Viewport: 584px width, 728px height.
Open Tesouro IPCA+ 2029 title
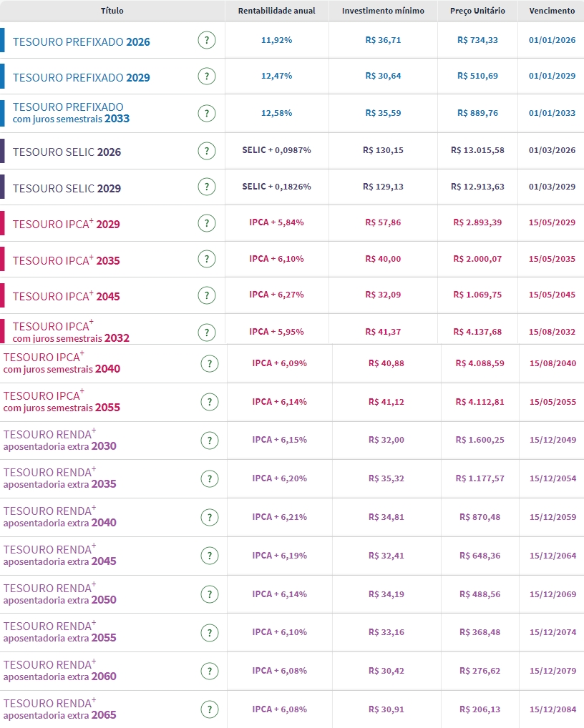click(x=66, y=225)
